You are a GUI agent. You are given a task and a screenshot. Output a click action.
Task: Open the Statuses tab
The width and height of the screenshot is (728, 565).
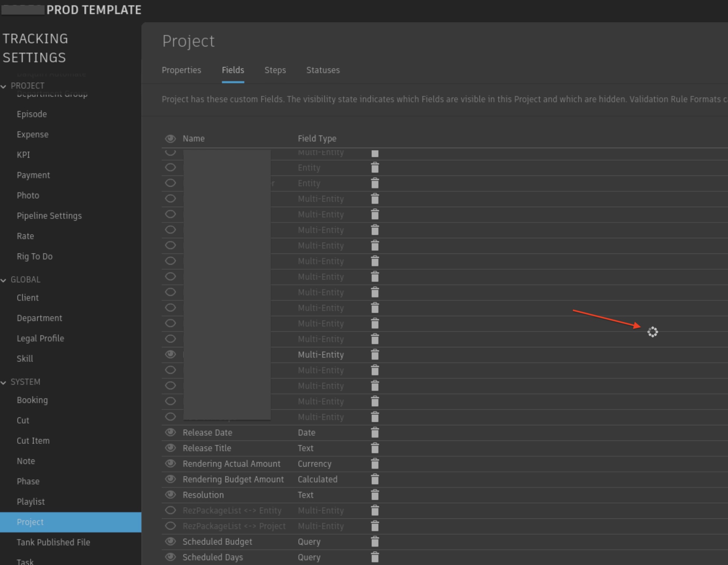323,70
